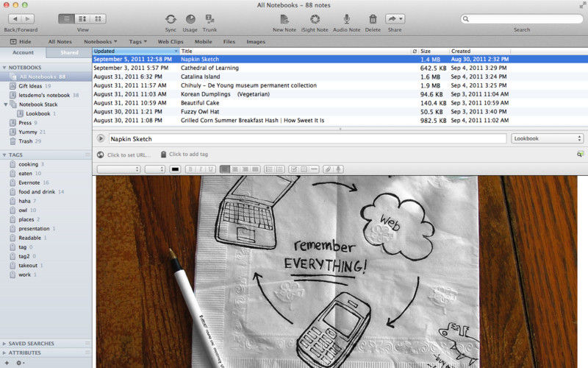Screen dimensions: 588x368
Task: Click the microphone icon in formatting bar
Action: [x=338, y=169]
